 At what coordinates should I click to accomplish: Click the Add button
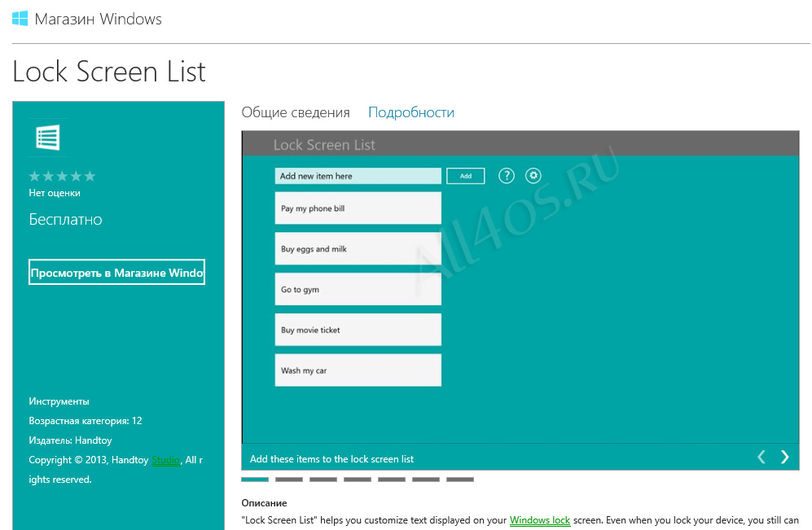point(466,176)
